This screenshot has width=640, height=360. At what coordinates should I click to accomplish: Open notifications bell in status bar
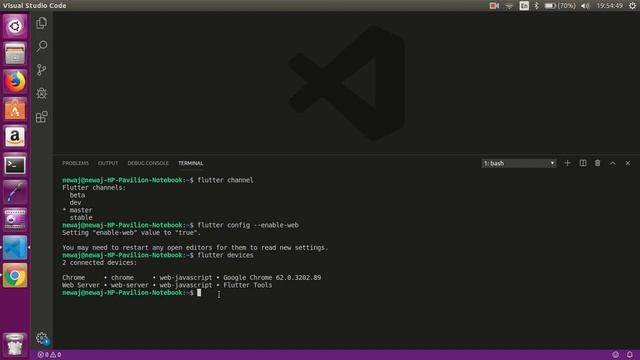click(630, 355)
